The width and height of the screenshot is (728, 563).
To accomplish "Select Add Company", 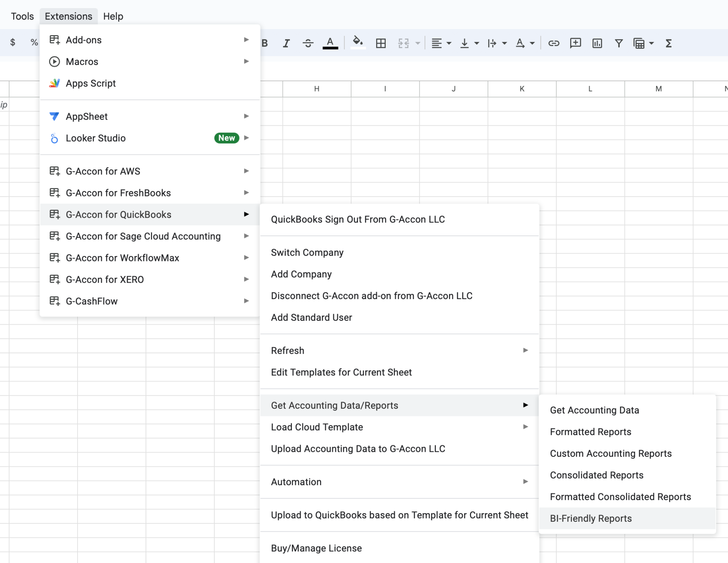I will 400,274.
